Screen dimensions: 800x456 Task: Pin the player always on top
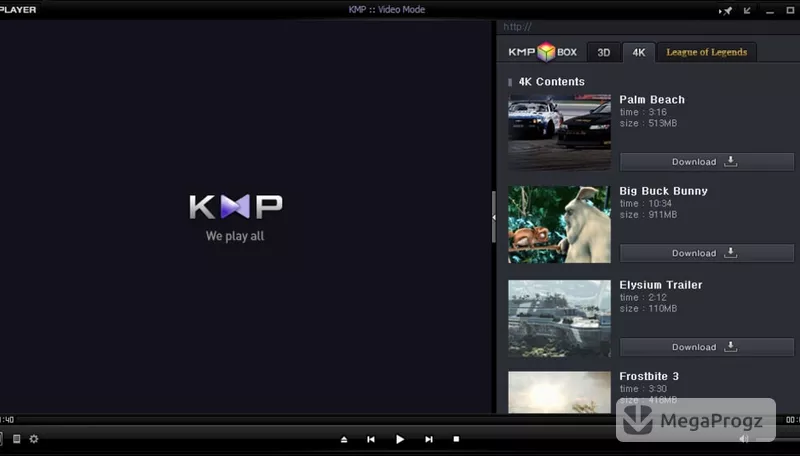pos(725,10)
